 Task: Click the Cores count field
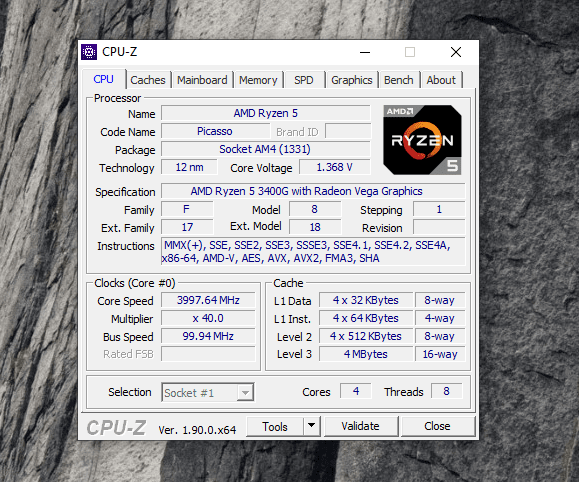point(356,392)
